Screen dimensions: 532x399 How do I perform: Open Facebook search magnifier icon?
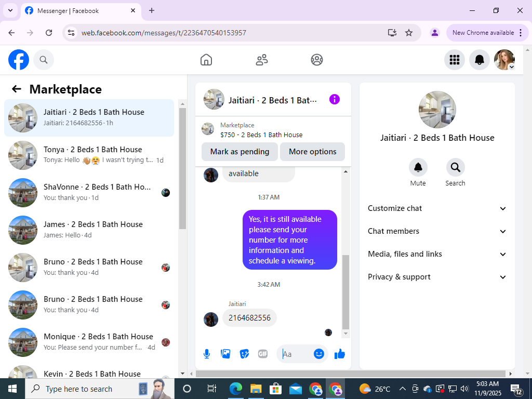click(x=44, y=60)
